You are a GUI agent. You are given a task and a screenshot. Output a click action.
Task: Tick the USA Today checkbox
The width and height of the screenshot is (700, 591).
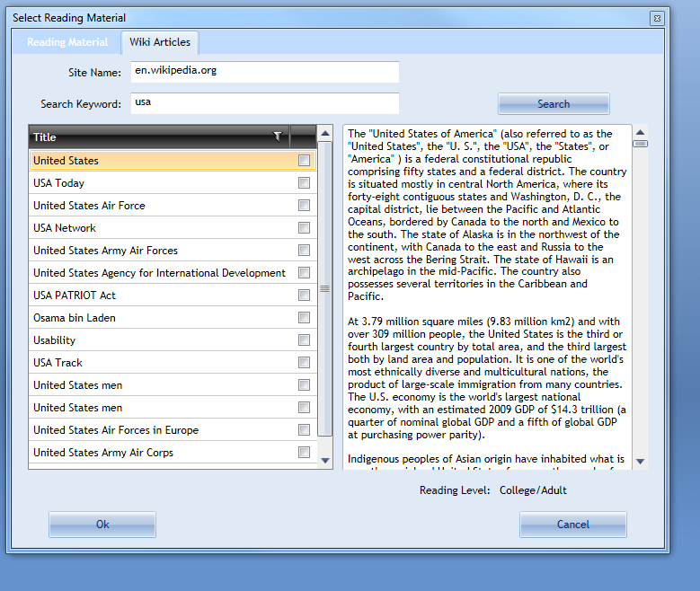[305, 183]
